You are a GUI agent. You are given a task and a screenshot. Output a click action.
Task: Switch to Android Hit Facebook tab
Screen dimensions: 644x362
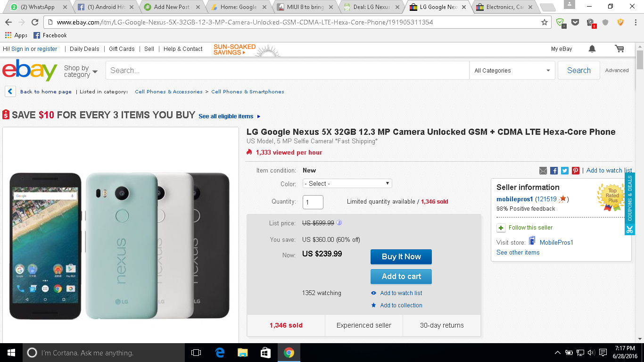(x=105, y=7)
